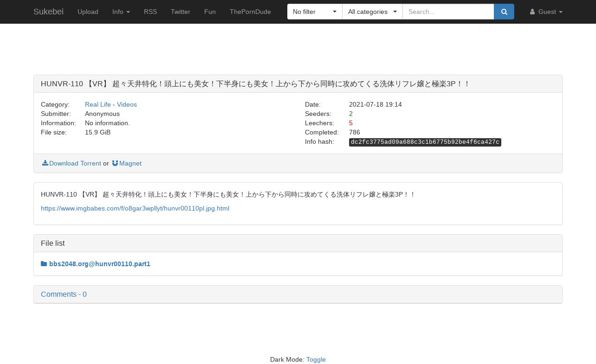Click the Leechers value 5
This screenshot has height=364, width=596.
click(x=351, y=123)
